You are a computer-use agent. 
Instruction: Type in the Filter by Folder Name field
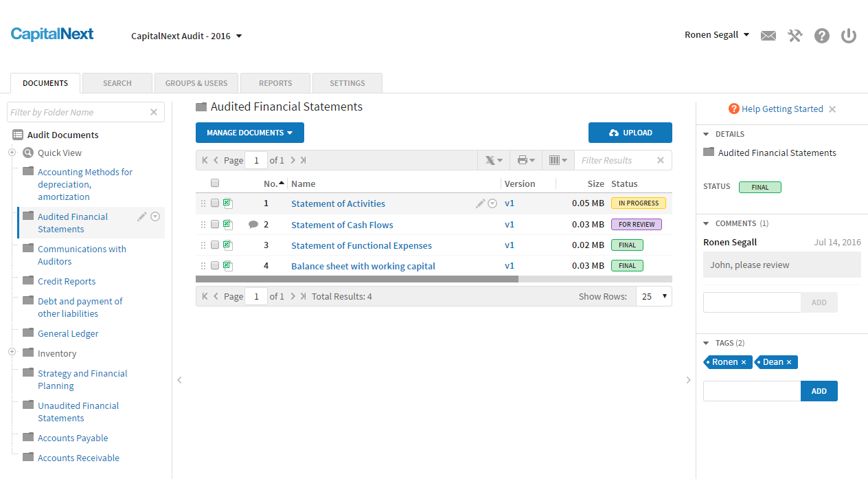click(x=76, y=112)
